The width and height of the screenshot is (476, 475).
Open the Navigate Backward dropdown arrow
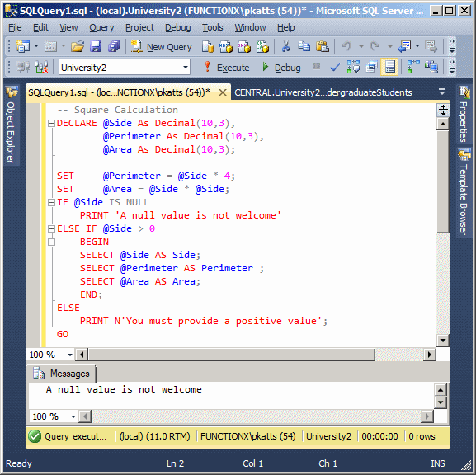417,46
